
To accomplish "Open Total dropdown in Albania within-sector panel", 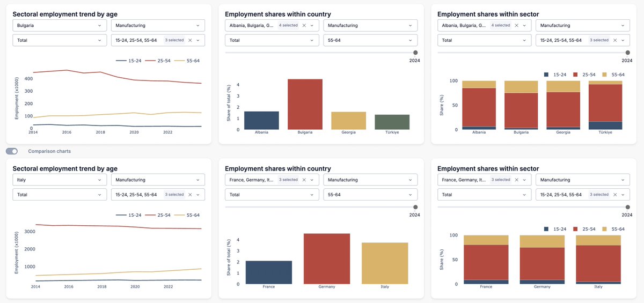I will pos(485,40).
